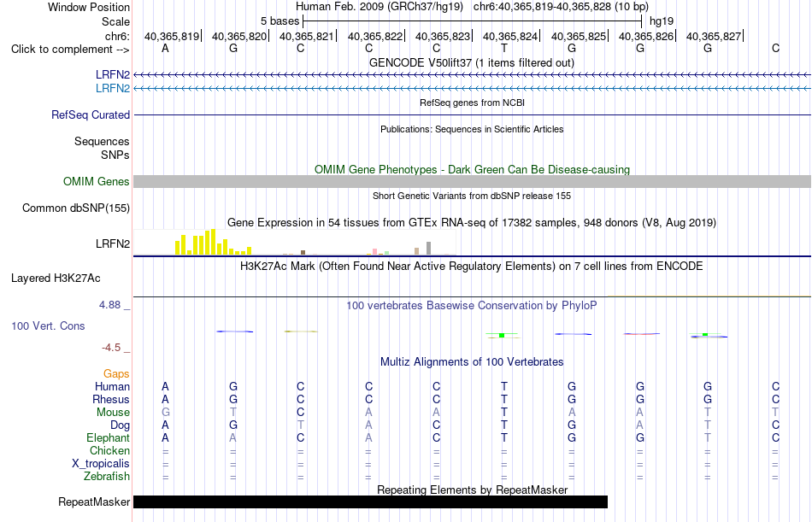The width and height of the screenshot is (812, 522).
Task: Click the GTEx Gene Expression title text
Action: pos(472,223)
